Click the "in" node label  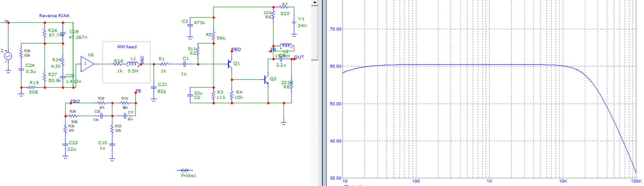[x=6, y=21]
